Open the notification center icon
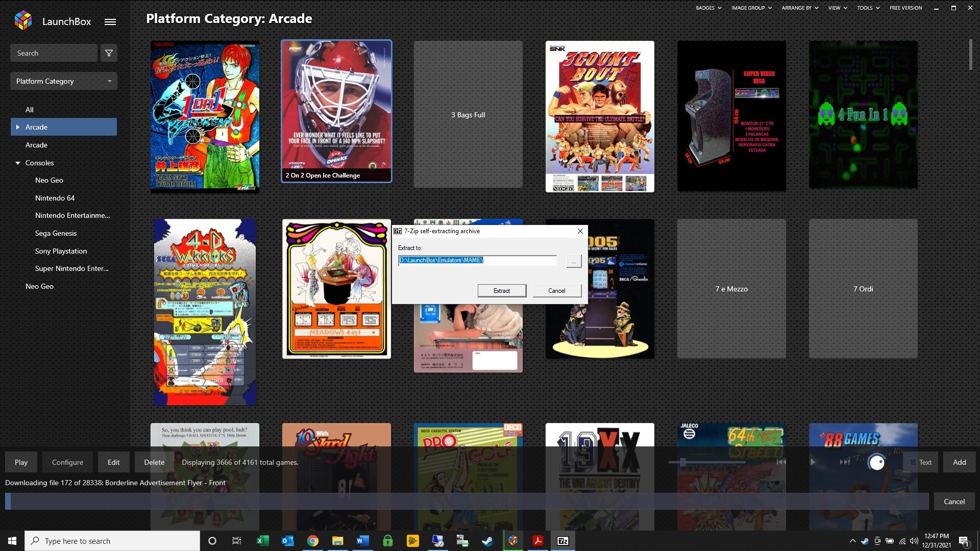The image size is (980, 551). click(x=964, y=541)
